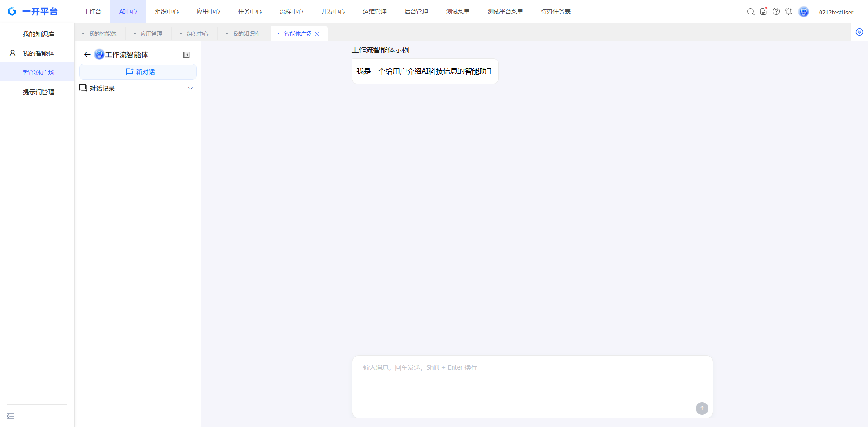Close the 智能体广场 tab
The height and width of the screenshot is (427, 868).
(317, 34)
